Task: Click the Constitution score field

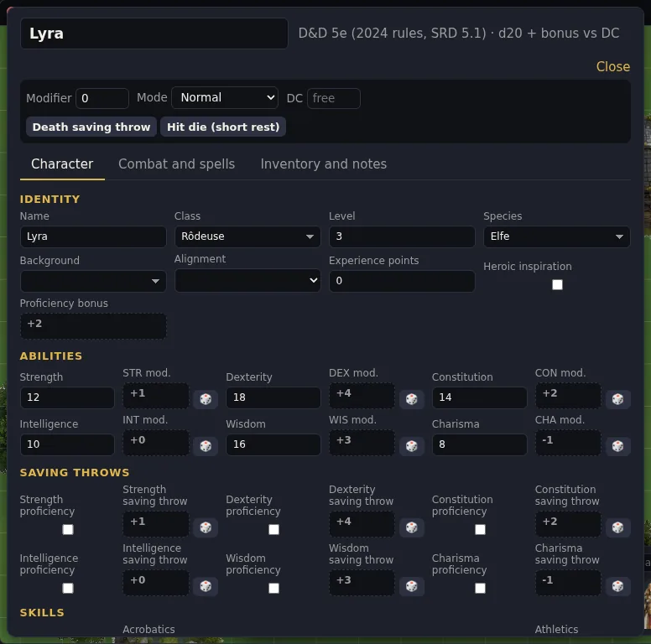Action: tap(480, 397)
